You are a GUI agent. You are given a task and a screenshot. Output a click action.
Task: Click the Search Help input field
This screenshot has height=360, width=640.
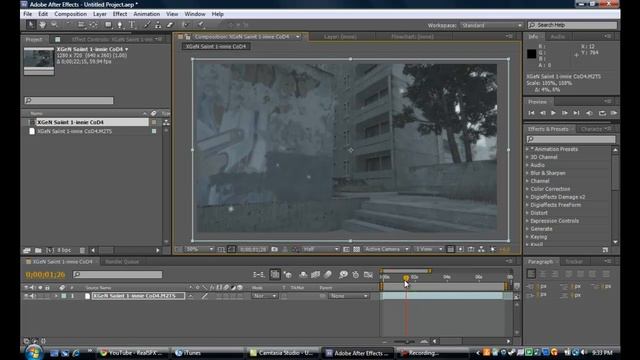point(573,25)
